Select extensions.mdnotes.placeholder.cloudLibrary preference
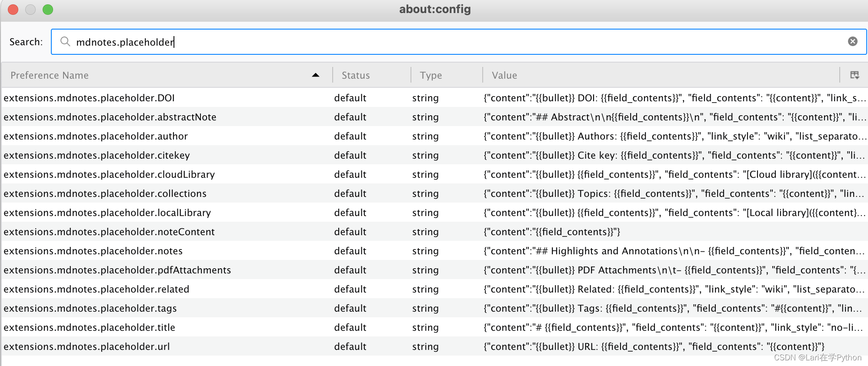 click(109, 174)
